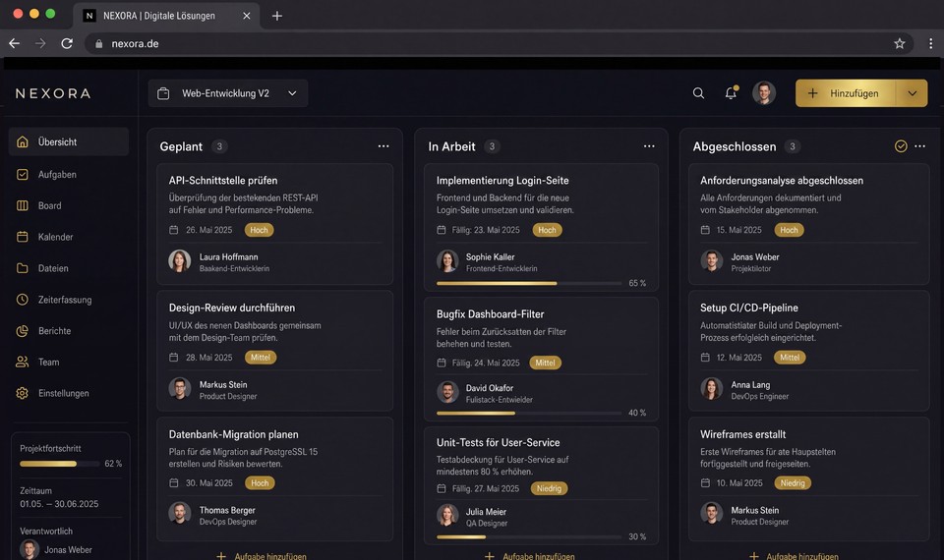
Task: Open Bugfix Dashboard-Filter card title
Action: point(490,314)
